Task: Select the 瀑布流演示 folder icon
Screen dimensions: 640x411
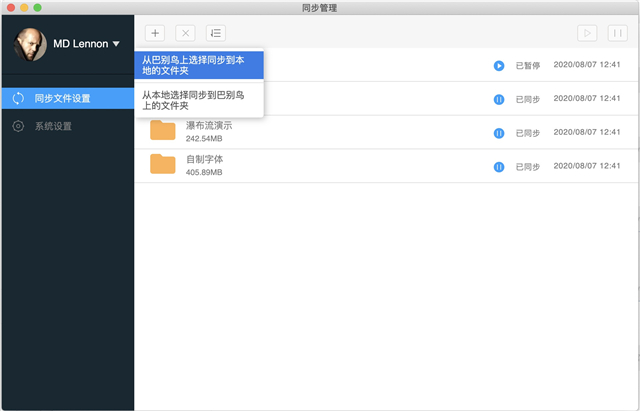Action: pos(163,131)
